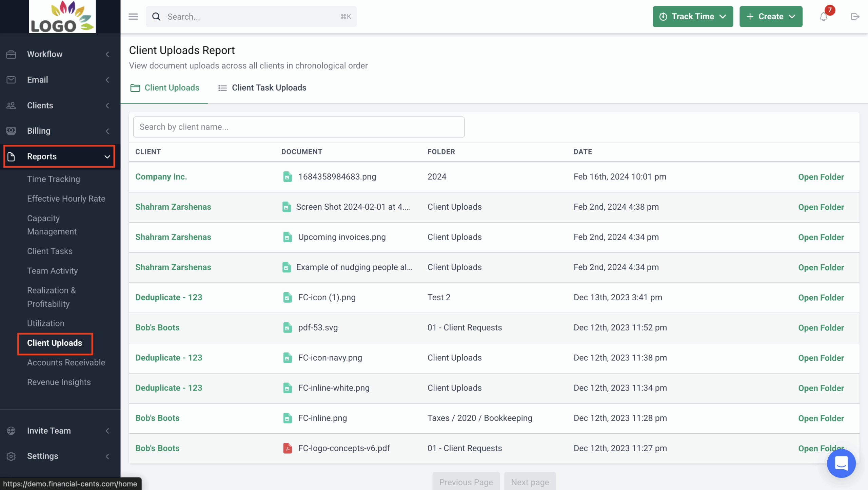
Task: Click the Settings gear icon
Action: tap(11, 456)
